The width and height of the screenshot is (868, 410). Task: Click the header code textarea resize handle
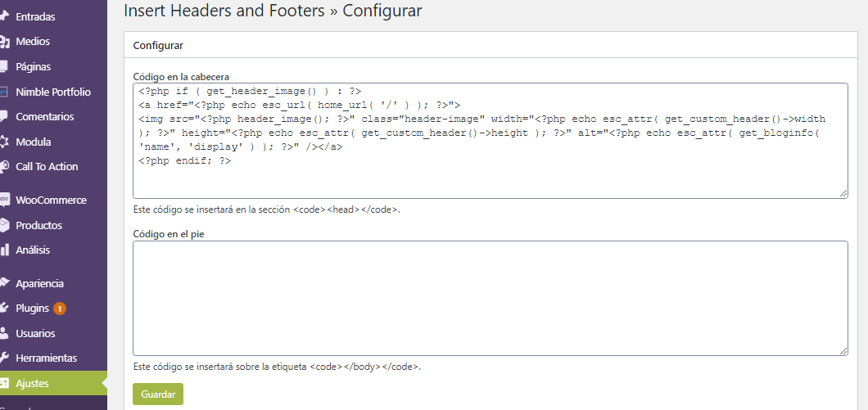pos(843,194)
